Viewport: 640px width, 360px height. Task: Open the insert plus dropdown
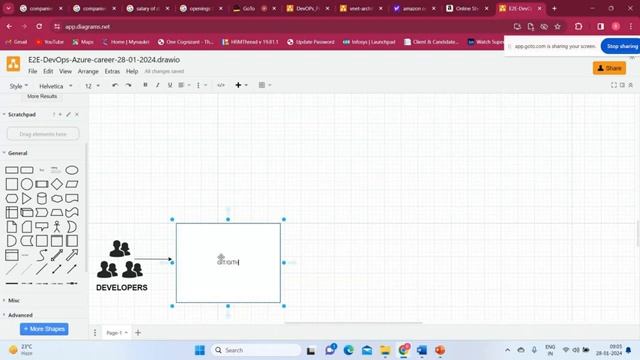pos(241,85)
